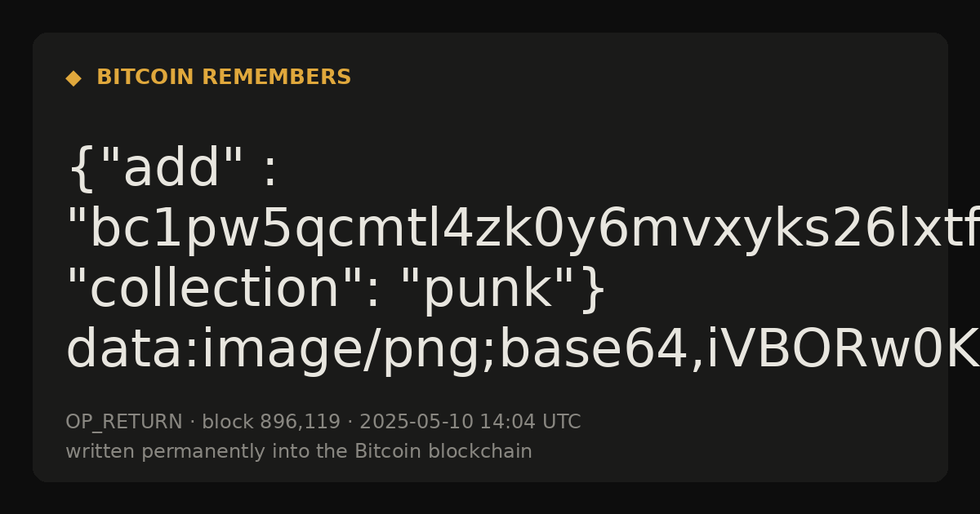This screenshot has width=980, height=514.
Task: Click the OP_RETURN label
Action: click(x=123, y=423)
